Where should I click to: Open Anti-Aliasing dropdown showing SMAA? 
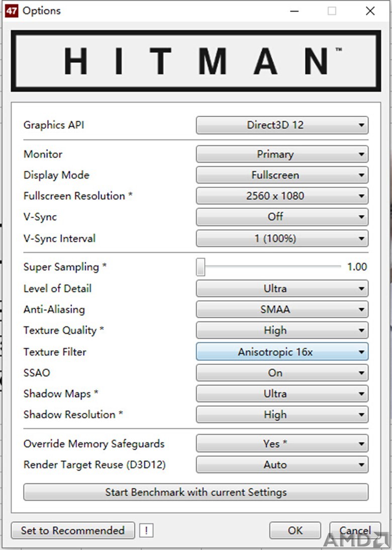point(282,309)
